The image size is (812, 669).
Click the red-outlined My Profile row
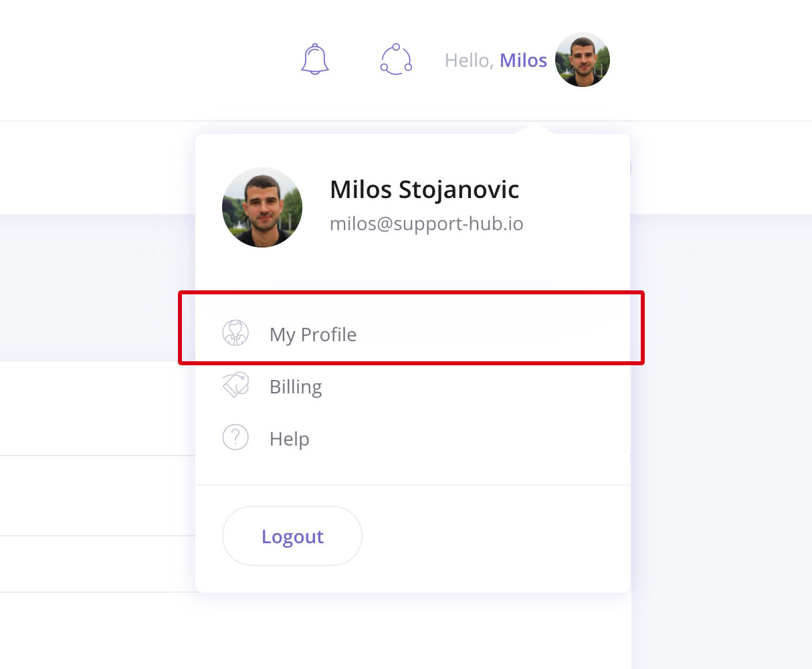[411, 328]
